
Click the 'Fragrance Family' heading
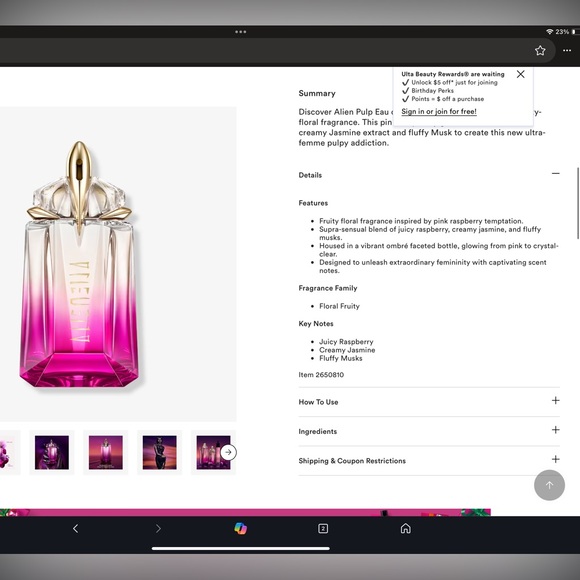[328, 288]
